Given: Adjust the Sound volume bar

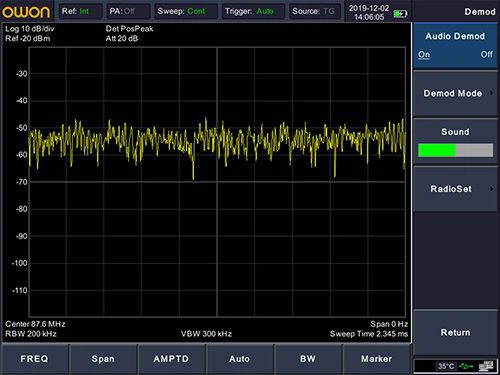Looking at the screenshot, I should click(x=455, y=150).
